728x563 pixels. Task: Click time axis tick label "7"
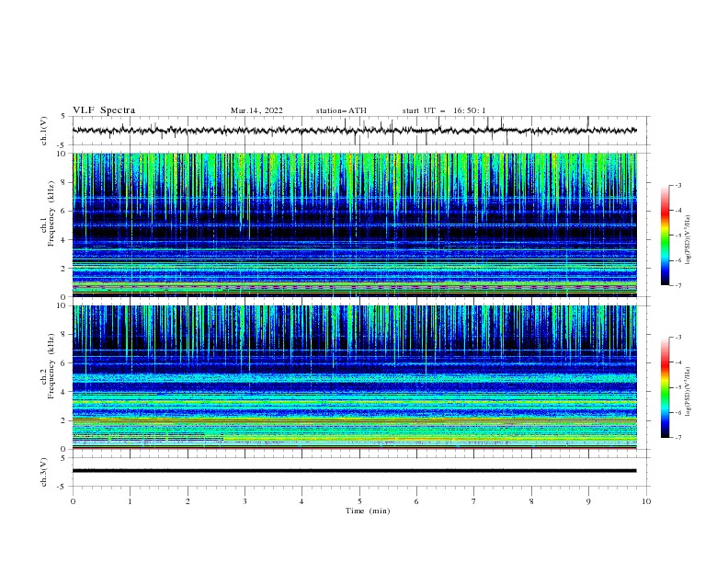pos(474,501)
